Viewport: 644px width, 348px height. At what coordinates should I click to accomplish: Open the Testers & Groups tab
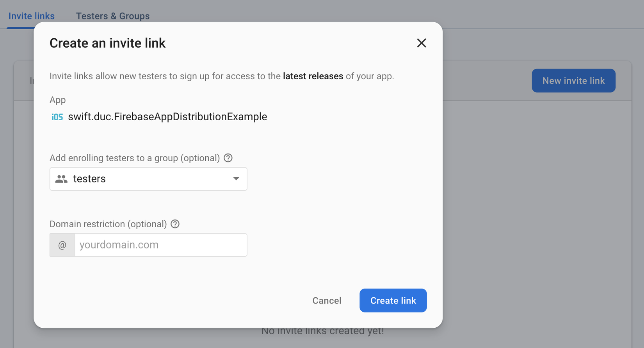coord(113,16)
